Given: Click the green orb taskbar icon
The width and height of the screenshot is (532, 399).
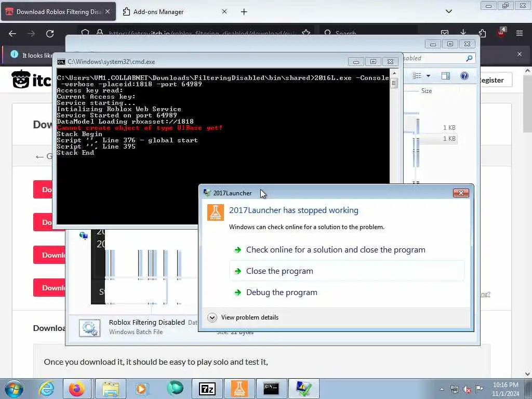Looking at the screenshot, I should [x=175, y=389].
